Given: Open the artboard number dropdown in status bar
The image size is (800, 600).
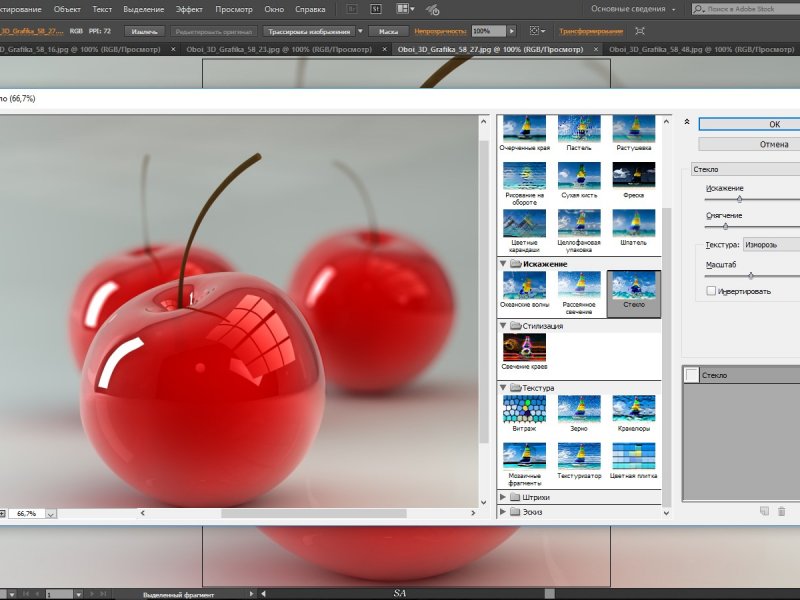Looking at the screenshot, I should (79, 594).
